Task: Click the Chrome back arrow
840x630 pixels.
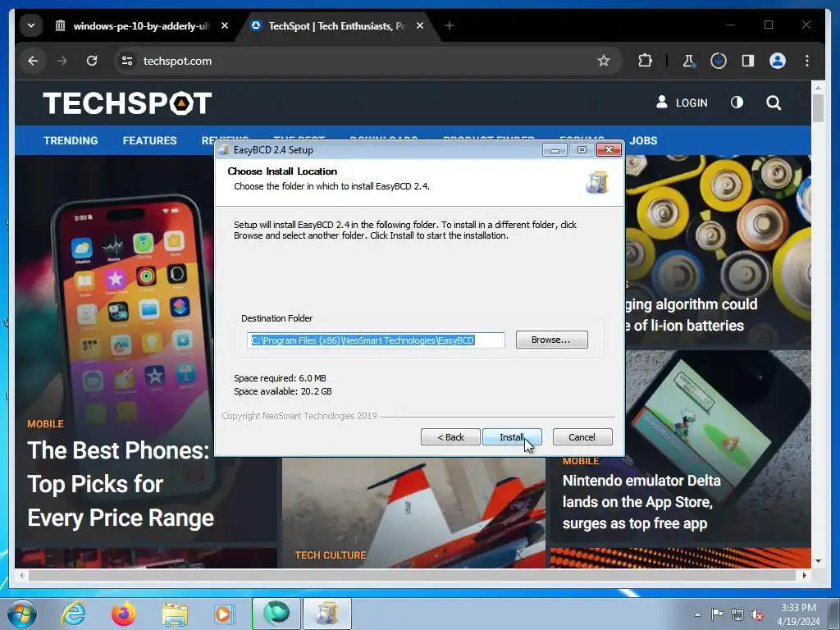Action: coord(33,61)
